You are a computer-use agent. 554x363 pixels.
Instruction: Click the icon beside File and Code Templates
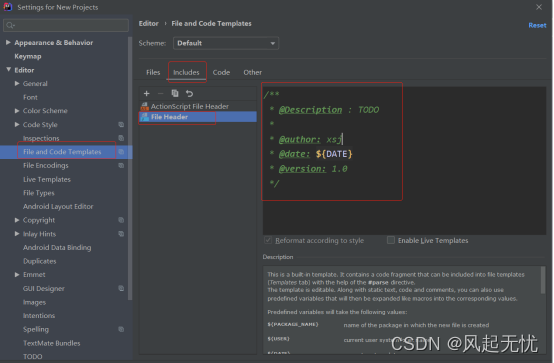click(x=121, y=152)
